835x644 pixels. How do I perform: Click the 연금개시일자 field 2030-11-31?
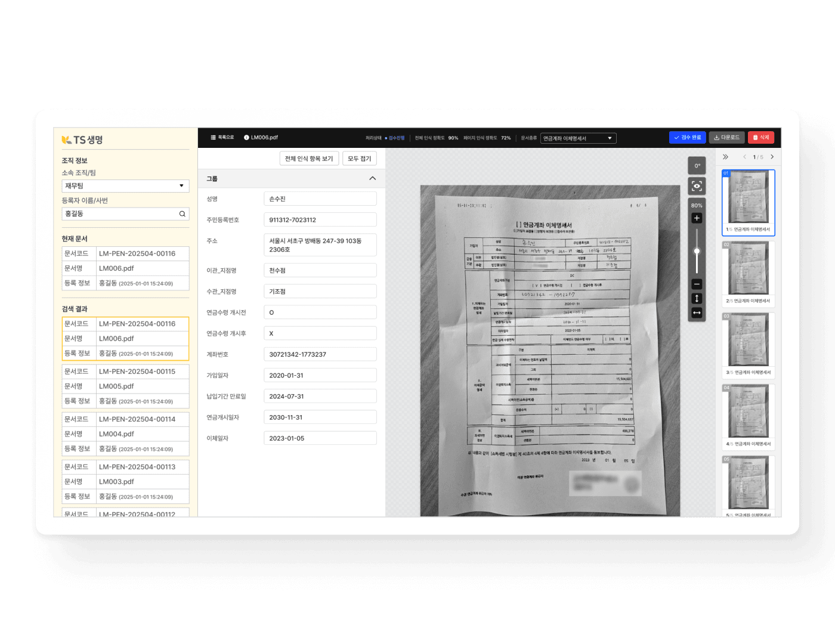click(320, 417)
